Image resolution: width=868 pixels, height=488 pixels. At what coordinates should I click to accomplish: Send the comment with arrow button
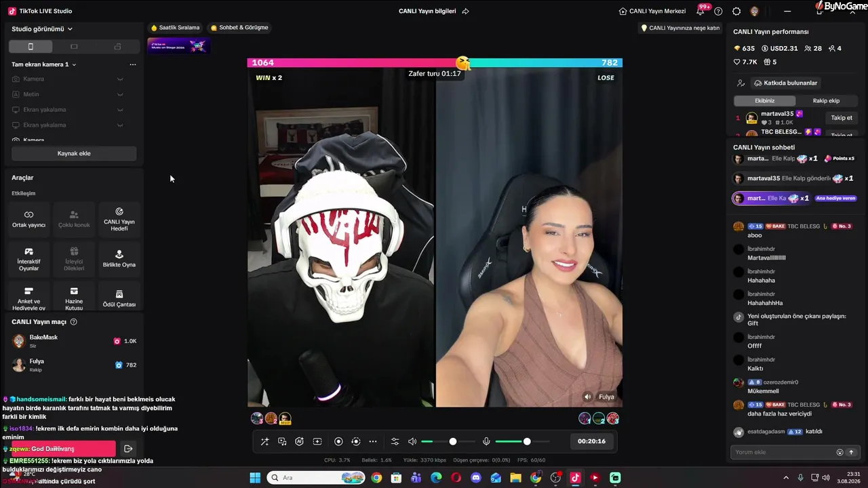point(851,452)
